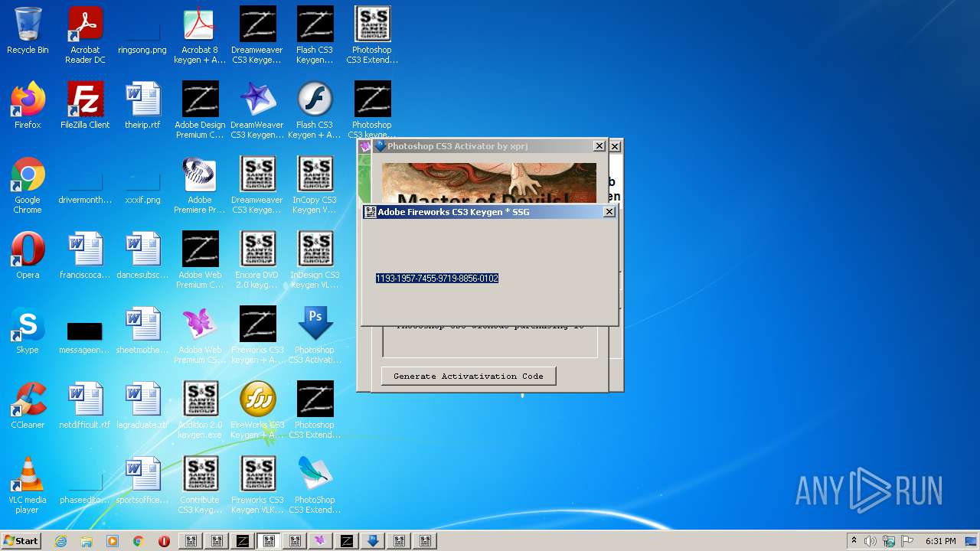This screenshot has height=551, width=980.
Task: Select the Acrobat 8 keygen desktop icon
Action: tap(200, 36)
